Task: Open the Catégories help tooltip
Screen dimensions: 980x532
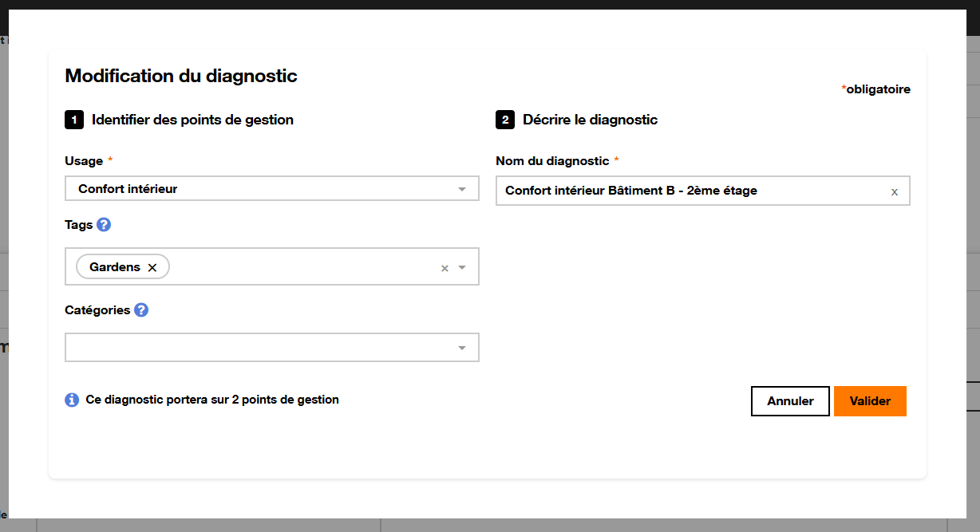Action: coord(140,309)
